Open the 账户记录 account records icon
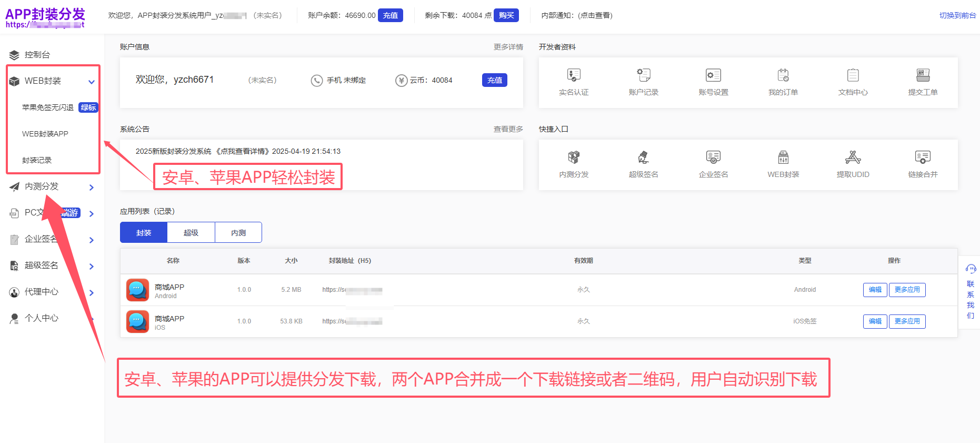 point(644,75)
